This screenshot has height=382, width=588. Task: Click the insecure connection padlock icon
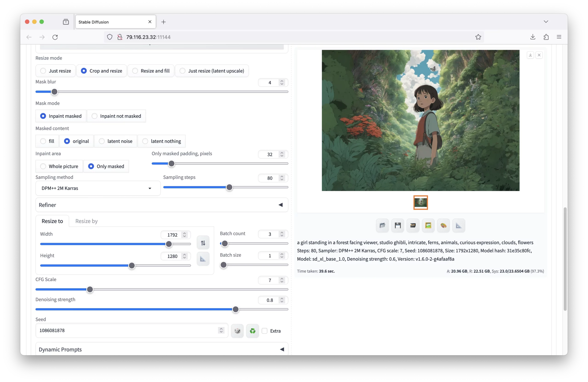click(120, 37)
